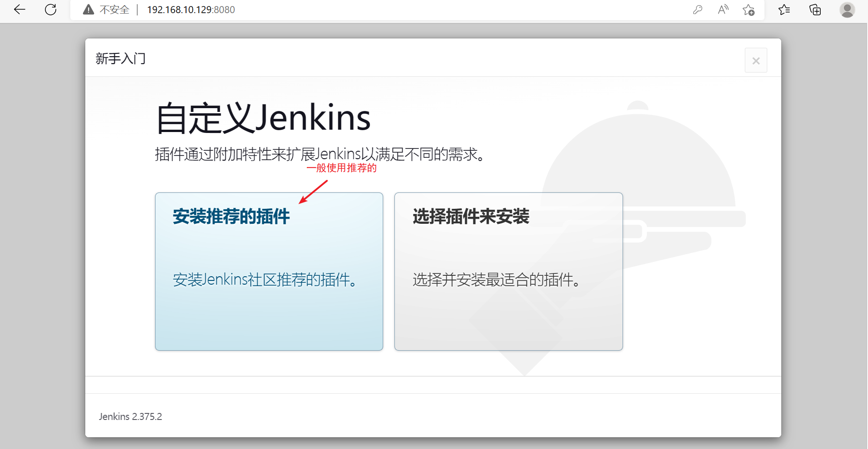
Task: Click the not-secure warning triangle icon
Action: pyautogui.click(x=89, y=9)
